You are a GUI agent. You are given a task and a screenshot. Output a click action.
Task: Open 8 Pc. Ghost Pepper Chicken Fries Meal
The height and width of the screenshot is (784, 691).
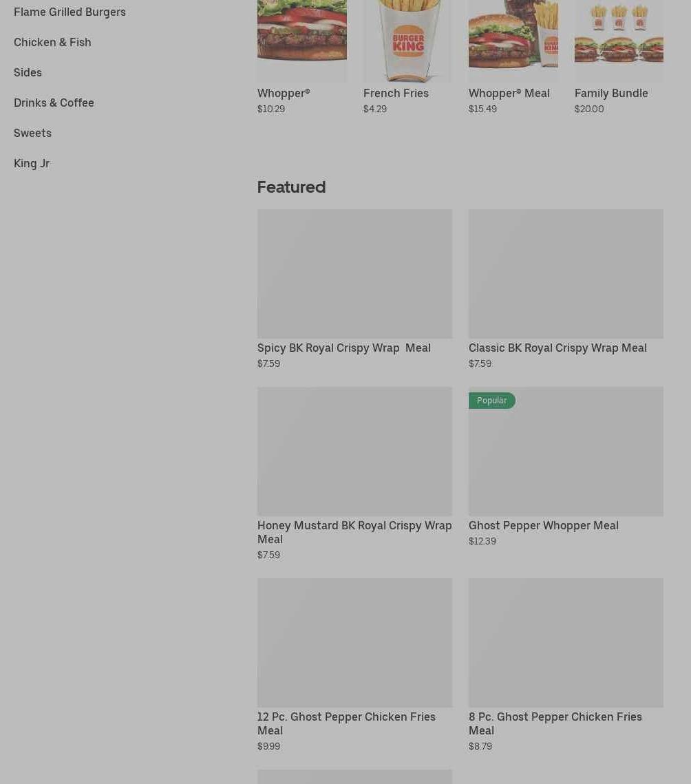[x=555, y=723]
